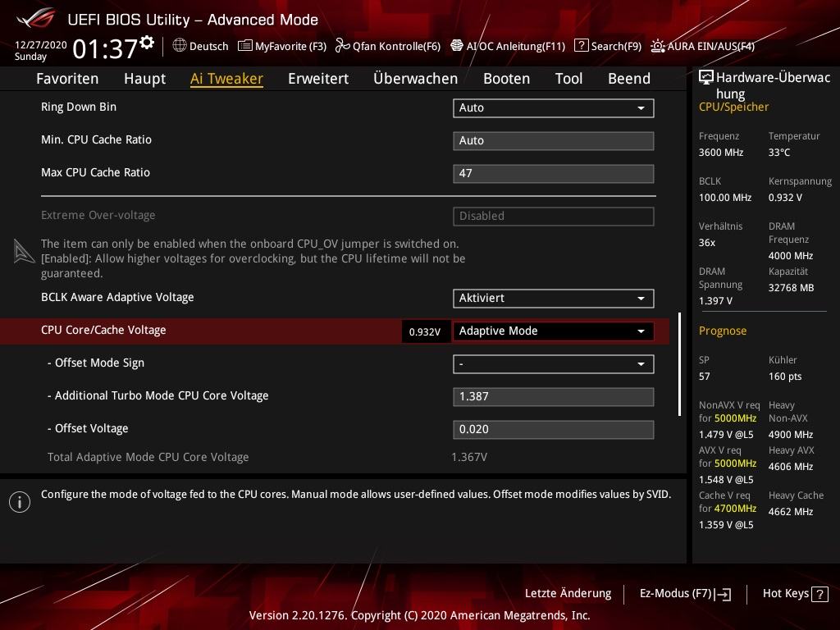
Task: Switch to the Haupt tab
Action: click(x=144, y=79)
